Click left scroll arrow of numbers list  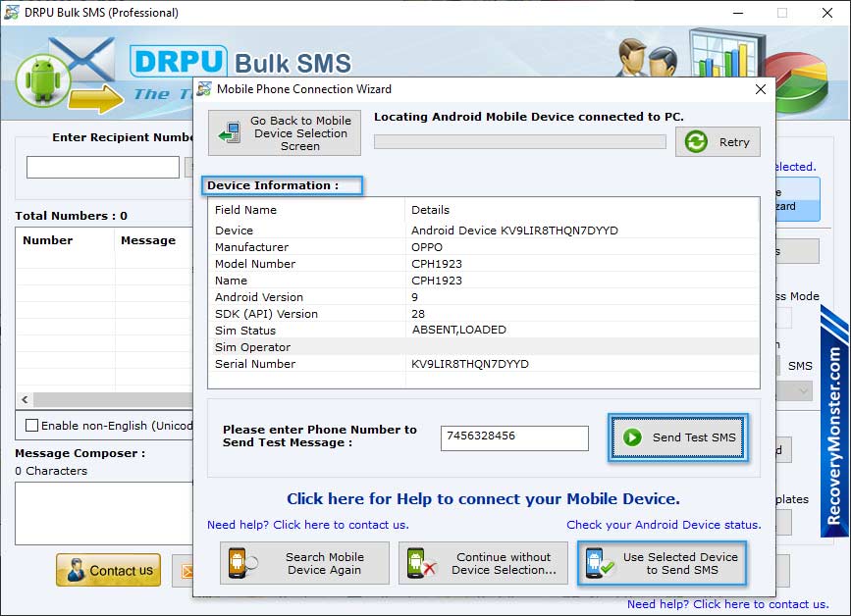point(25,399)
